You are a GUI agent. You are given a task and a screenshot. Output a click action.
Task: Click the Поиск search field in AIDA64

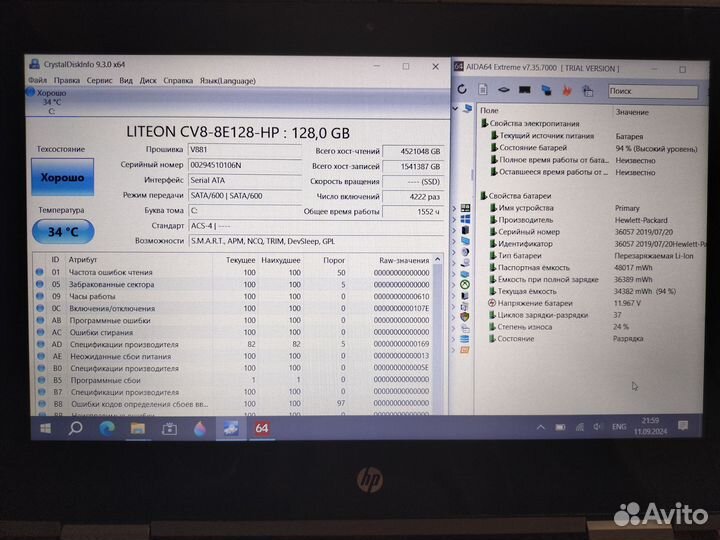pyautogui.click(x=652, y=91)
